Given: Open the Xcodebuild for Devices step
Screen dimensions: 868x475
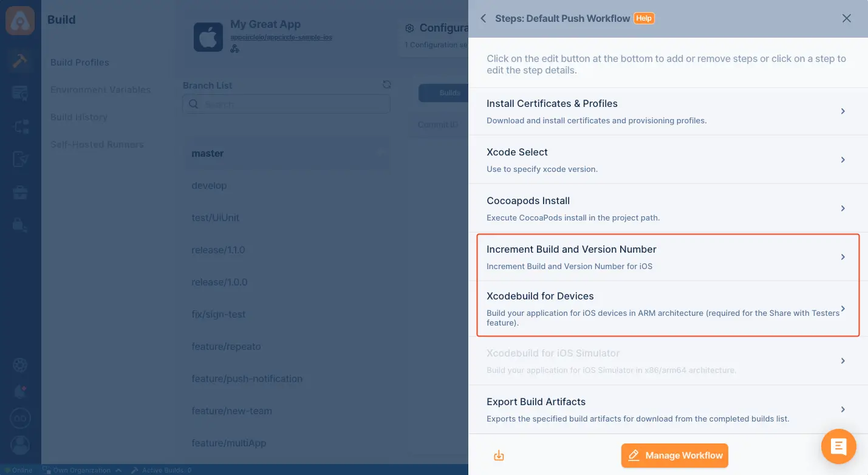Looking at the screenshot, I should point(668,309).
